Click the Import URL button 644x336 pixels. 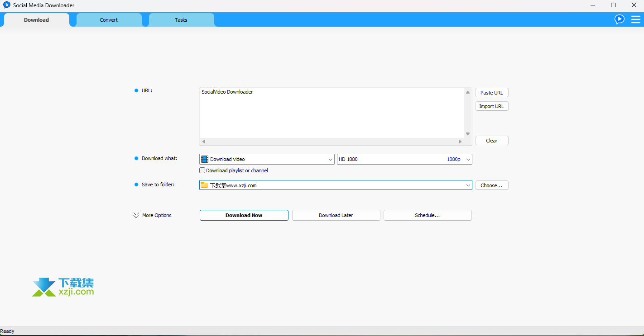tap(492, 106)
